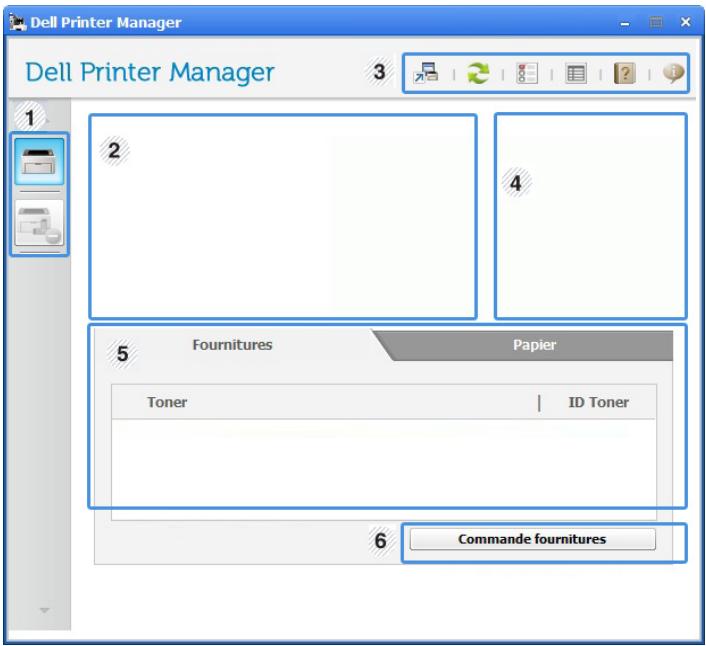Minimize the Dell Printer Manager window
The height and width of the screenshot is (646, 706).
click(x=625, y=23)
